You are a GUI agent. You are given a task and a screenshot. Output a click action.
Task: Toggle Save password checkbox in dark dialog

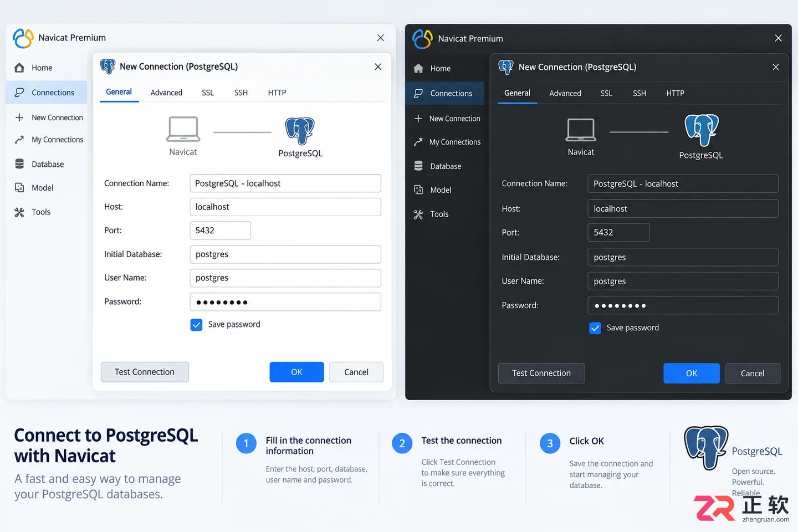(595, 328)
